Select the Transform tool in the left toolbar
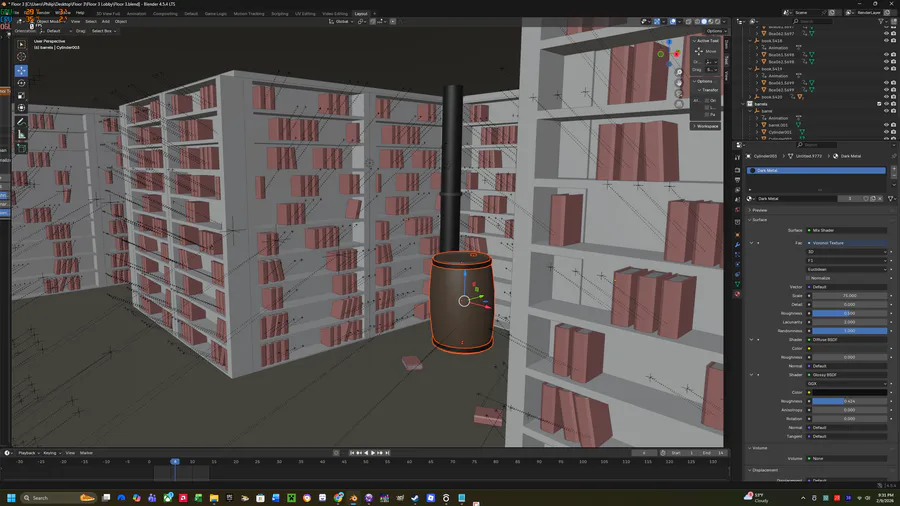900x506 pixels. tap(21, 108)
